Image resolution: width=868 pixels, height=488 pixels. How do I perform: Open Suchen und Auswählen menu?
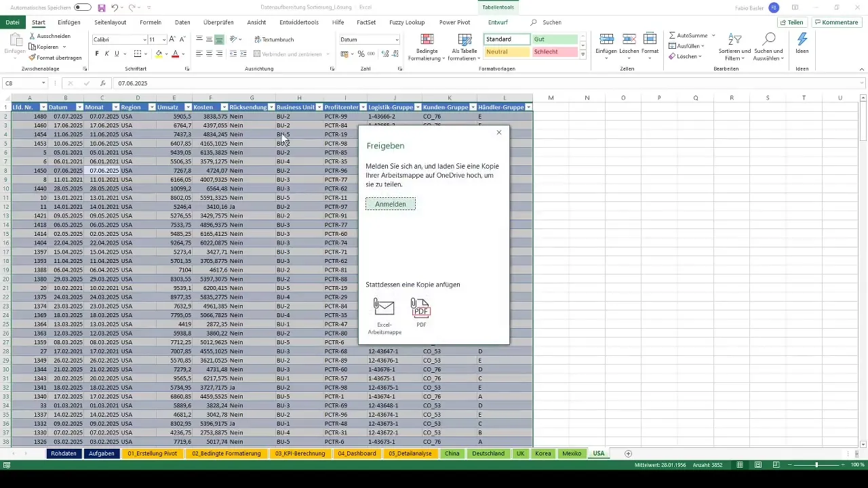tap(769, 47)
